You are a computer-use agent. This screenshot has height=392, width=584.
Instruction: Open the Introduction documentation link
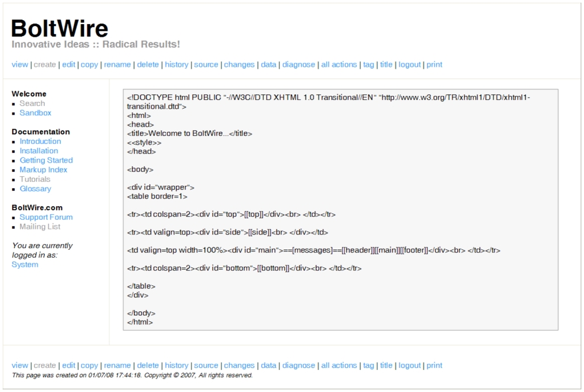pos(40,141)
